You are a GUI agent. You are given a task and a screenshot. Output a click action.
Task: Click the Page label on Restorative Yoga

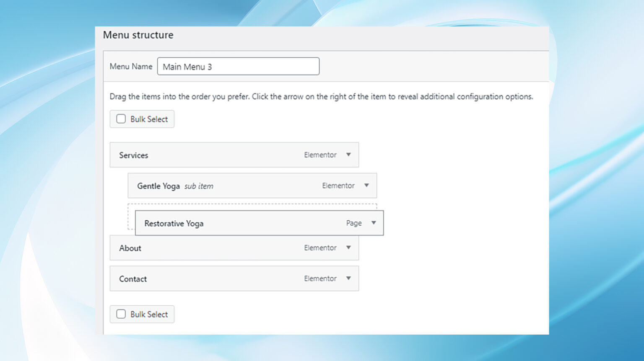353,223
